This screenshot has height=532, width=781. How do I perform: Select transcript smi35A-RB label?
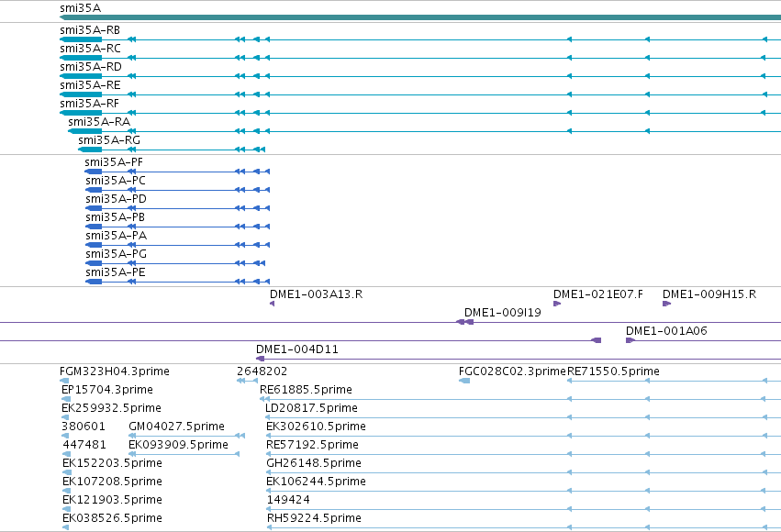(90, 30)
